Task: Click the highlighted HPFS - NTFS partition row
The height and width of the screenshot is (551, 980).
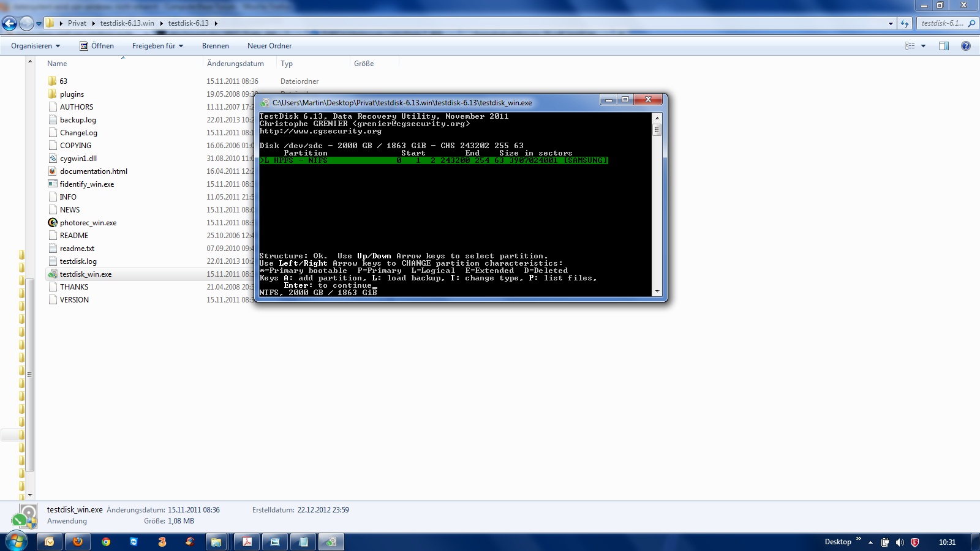Action: point(434,160)
